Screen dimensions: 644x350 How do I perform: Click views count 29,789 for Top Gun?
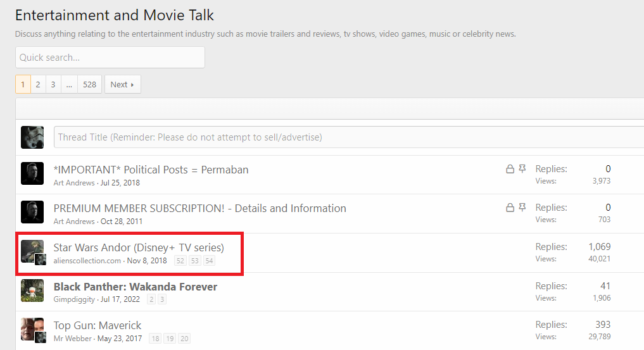599,337
